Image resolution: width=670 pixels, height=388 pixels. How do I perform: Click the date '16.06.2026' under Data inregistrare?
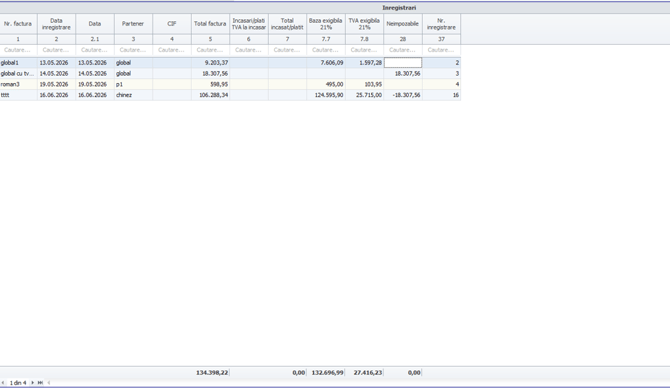54,95
